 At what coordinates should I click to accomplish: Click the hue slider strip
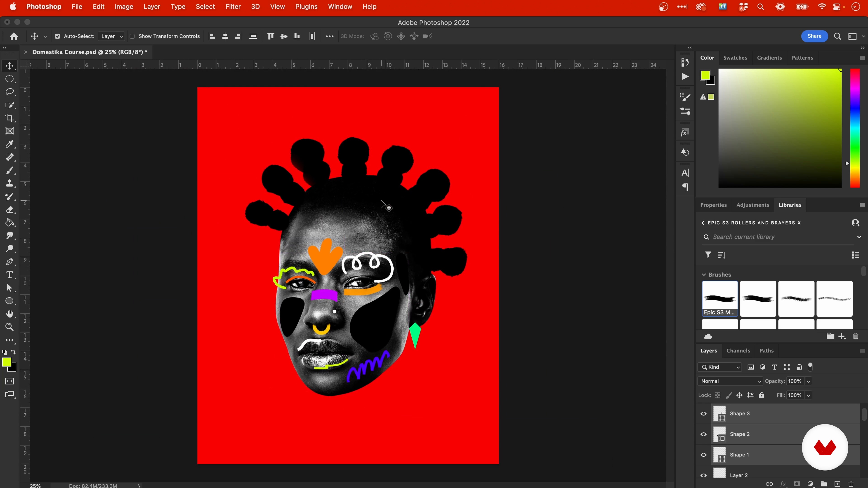click(855, 128)
